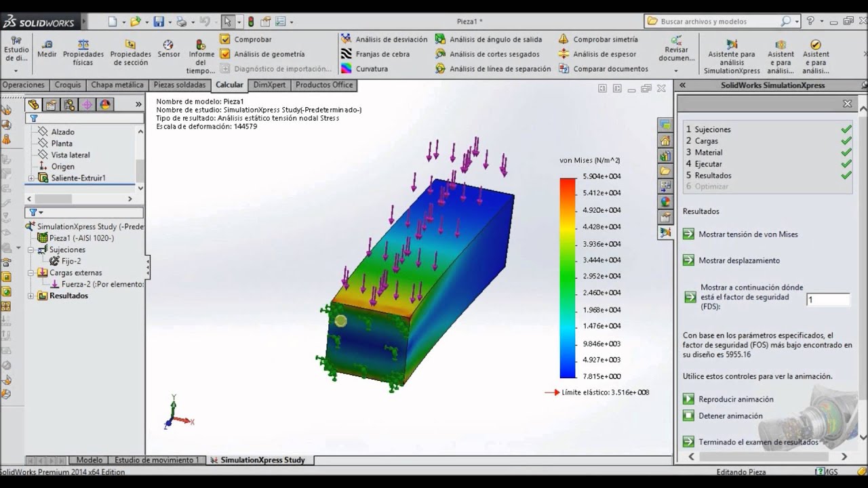868x488 pixels.
Task: Collapse the Sujeciones tree node
Action: click(x=31, y=250)
